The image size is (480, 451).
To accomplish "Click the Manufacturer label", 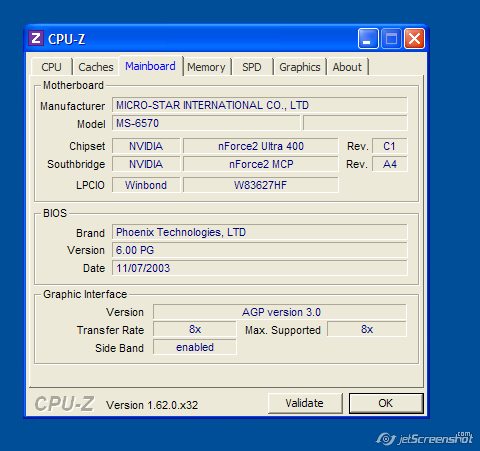I will [72, 106].
